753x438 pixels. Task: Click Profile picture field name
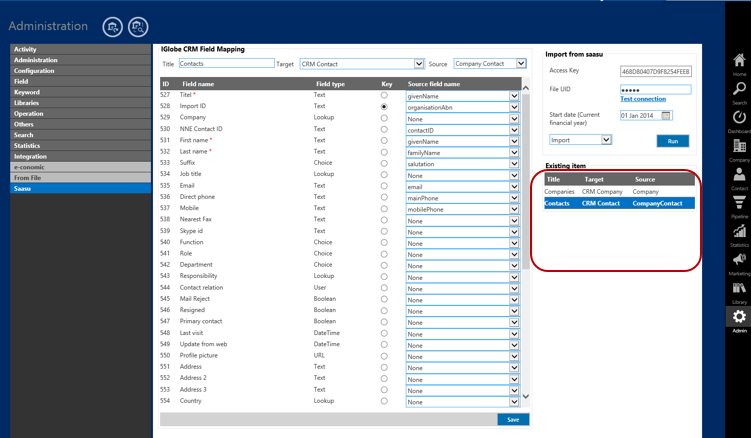click(198, 355)
